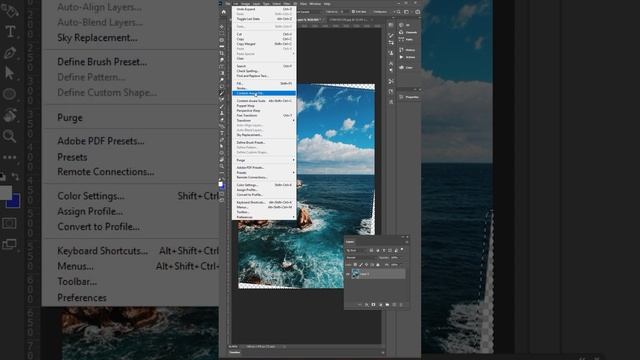This screenshot has height=360, width=640.
Task: Add a layer mask from the Layers panel bottom
Action: tap(373, 305)
